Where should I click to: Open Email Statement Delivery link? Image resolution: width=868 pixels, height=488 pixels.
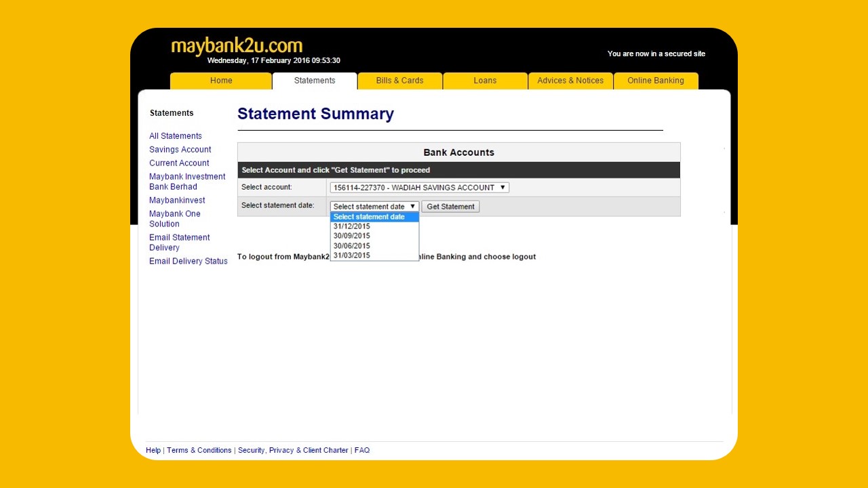tap(180, 243)
